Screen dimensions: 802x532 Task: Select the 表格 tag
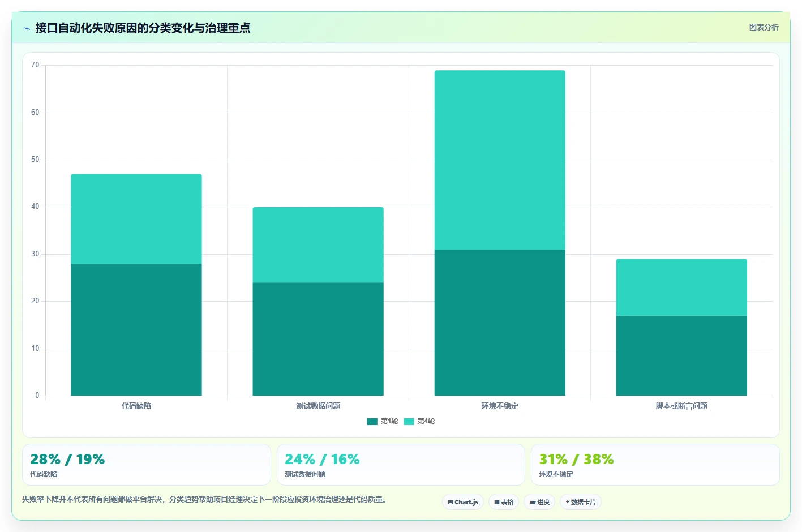click(x=504, y=502)
